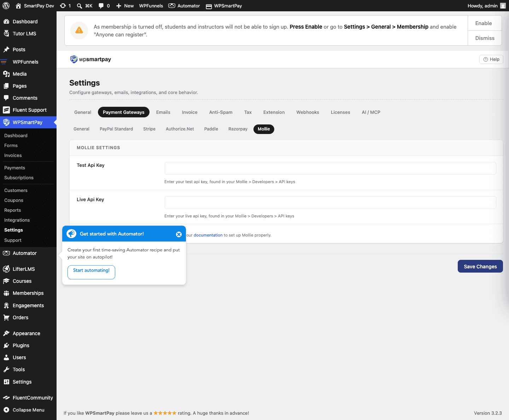Click the WPSmartPay card icon in admin bar
The height and width of the screenshot is (420, 509).
pyautogui.click(x=209, y=6)
